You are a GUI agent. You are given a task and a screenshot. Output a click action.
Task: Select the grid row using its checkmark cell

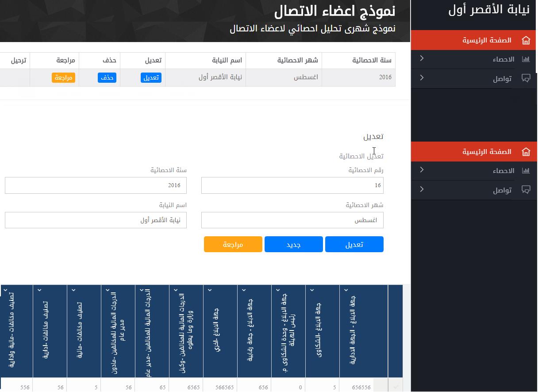pos(396,387)
